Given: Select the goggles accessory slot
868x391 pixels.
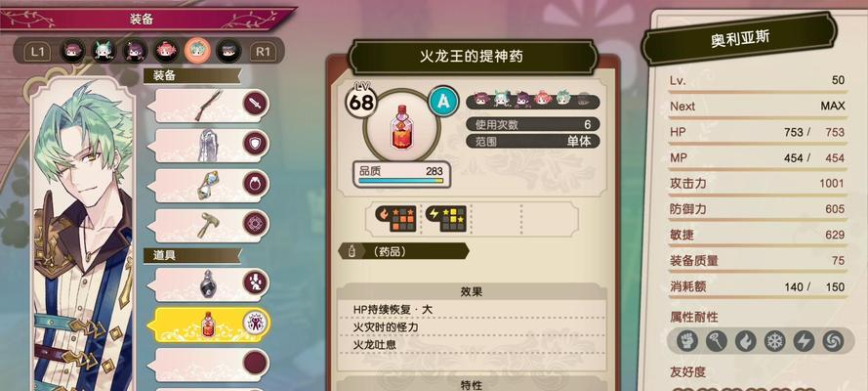Looking at the screenshot, I should (208, 185).
